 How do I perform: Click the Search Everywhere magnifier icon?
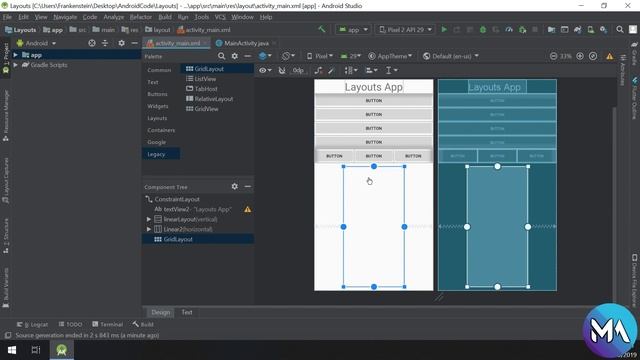620,29
